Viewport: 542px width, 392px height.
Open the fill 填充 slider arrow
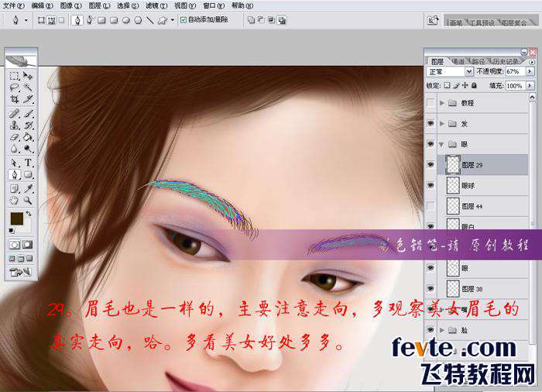tap(530, 85)
